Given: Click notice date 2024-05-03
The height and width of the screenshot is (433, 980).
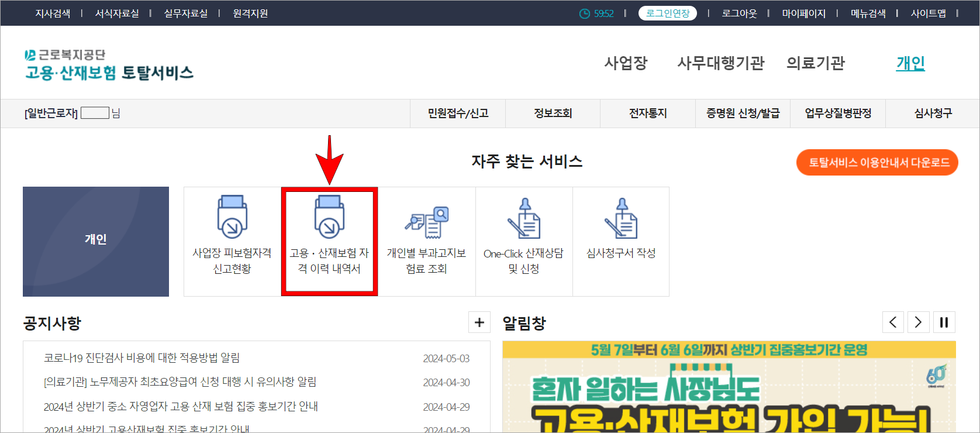Looking at the screenshot, I should coord(446,359).
